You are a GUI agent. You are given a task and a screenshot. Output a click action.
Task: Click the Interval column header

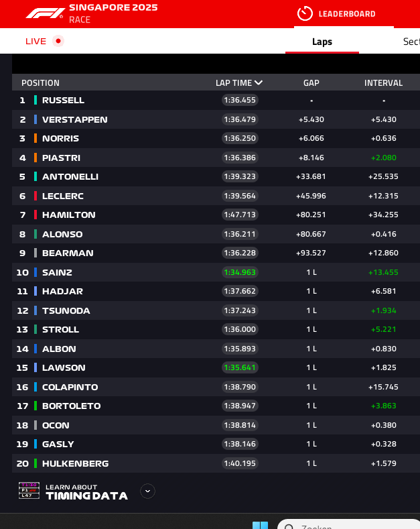383,83
